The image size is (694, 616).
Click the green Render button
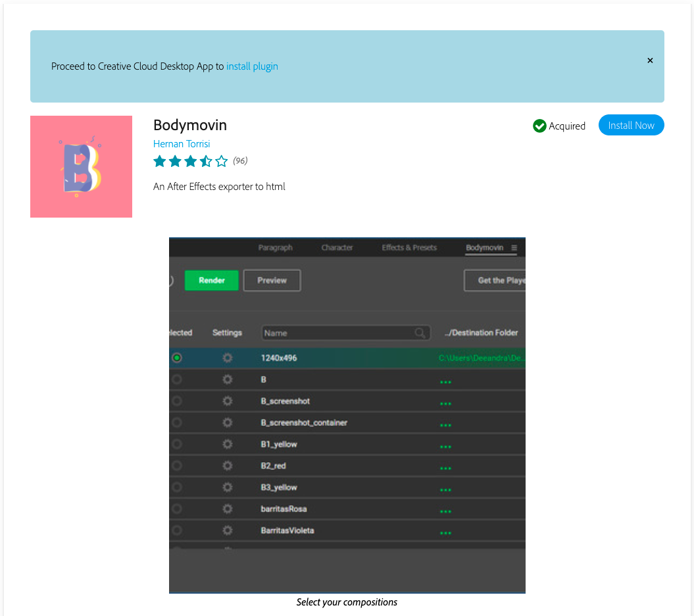[212, 280]
